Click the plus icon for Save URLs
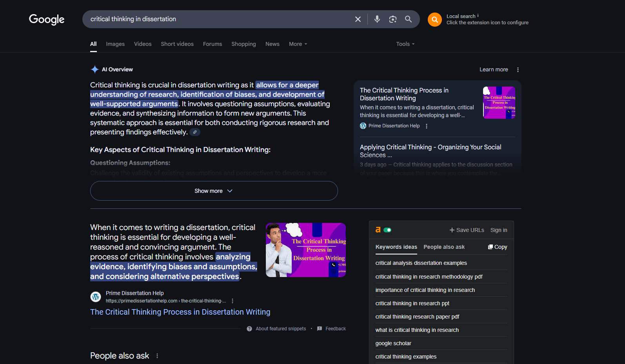 452,230
